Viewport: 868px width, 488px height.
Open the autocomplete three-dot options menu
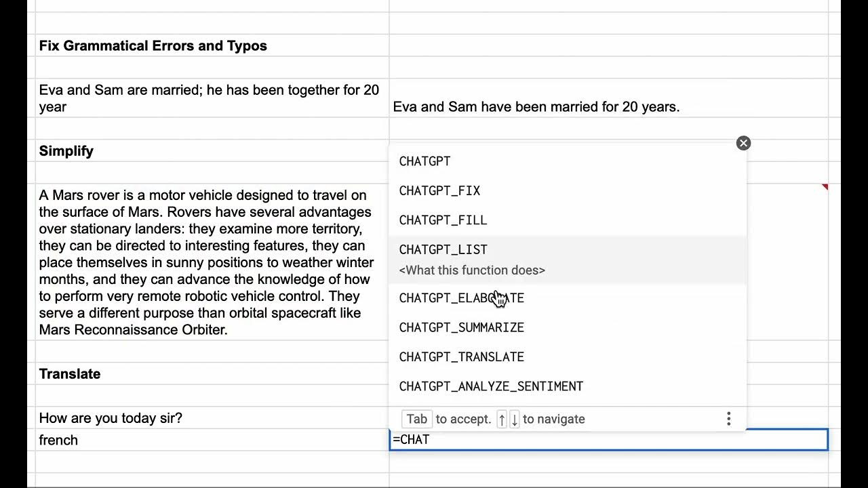729,419
